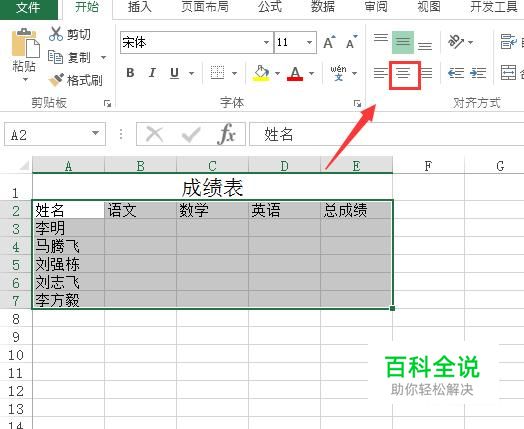
Task: Click the title cell 成绩表
Action: coord(213,187)
